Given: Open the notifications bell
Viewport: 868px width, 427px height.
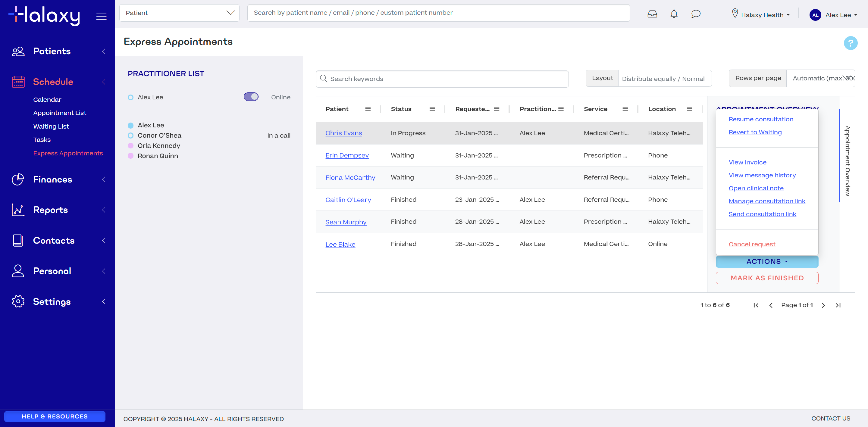Looking at the screenshot, I should pyautogui.click(x=674, y=14).
